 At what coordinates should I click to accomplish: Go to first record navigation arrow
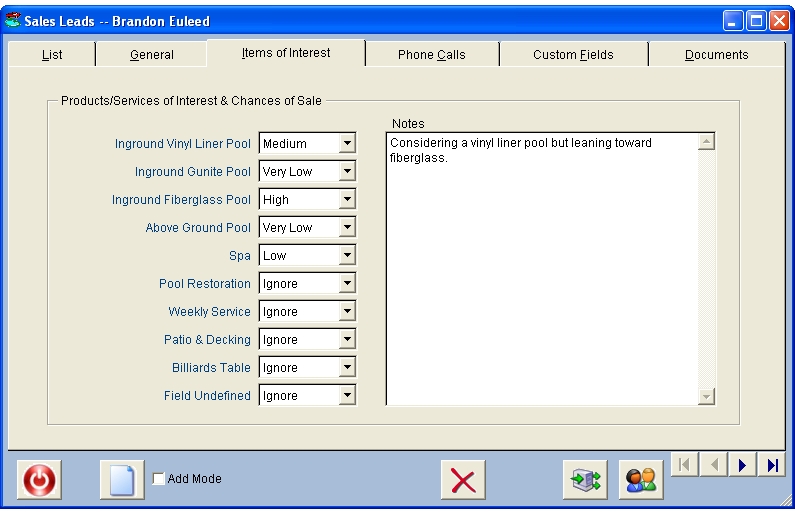[x=684, y=465]
